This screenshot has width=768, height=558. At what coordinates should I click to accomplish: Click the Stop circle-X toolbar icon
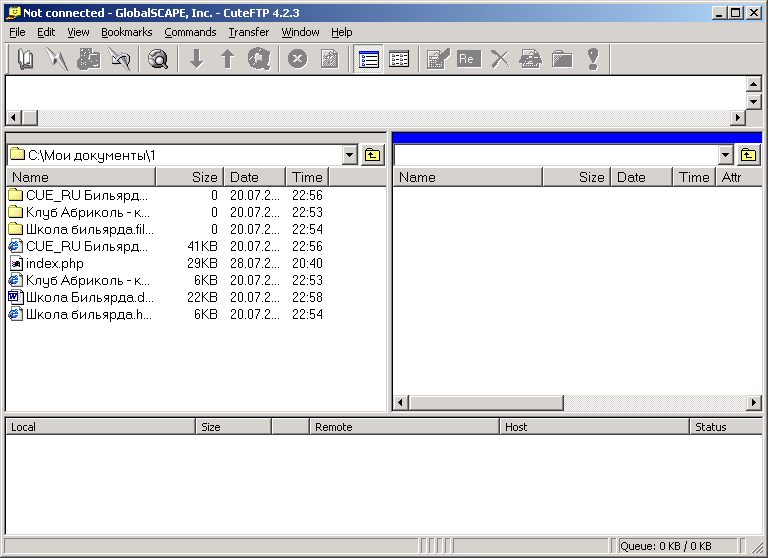297,59
